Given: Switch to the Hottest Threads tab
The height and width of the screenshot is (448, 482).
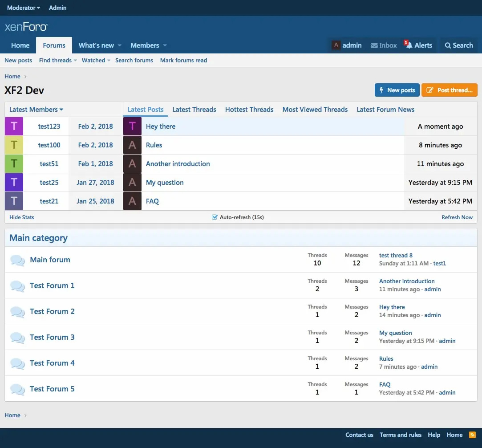Looking at the screenshot, I should point(249,109).
